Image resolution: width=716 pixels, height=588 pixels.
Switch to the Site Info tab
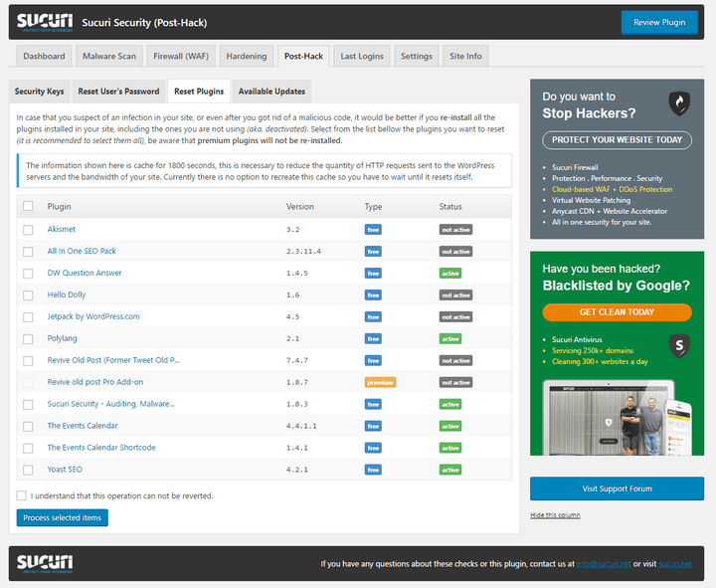click(465, 56)
